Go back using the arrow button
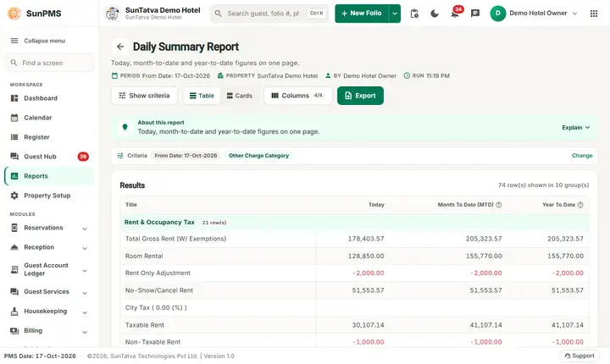 tap(120, 47)
